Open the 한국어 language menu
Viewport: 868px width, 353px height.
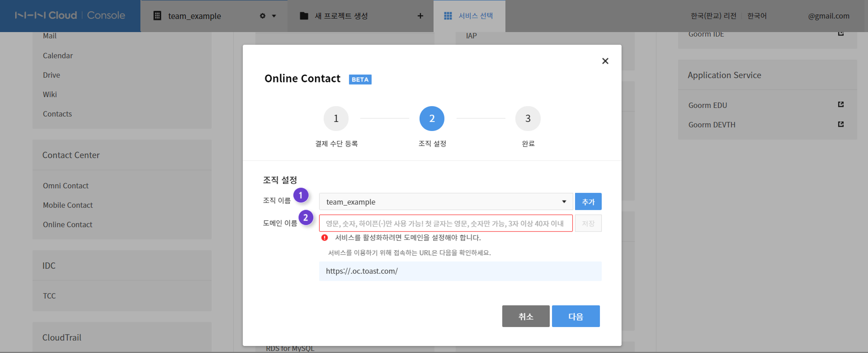[757, 16]
